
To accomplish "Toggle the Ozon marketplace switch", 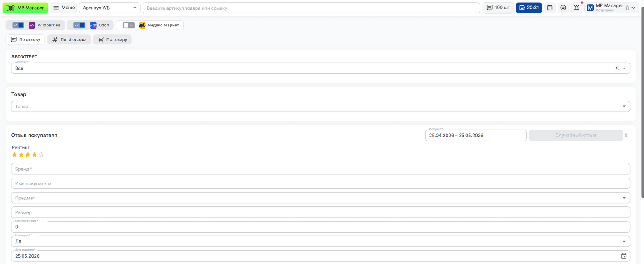I will [x=79, y=25].
